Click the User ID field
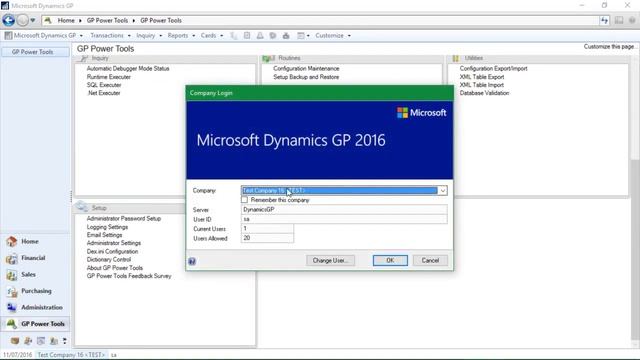Screen dimensions: 640x360 click(344, 219)
